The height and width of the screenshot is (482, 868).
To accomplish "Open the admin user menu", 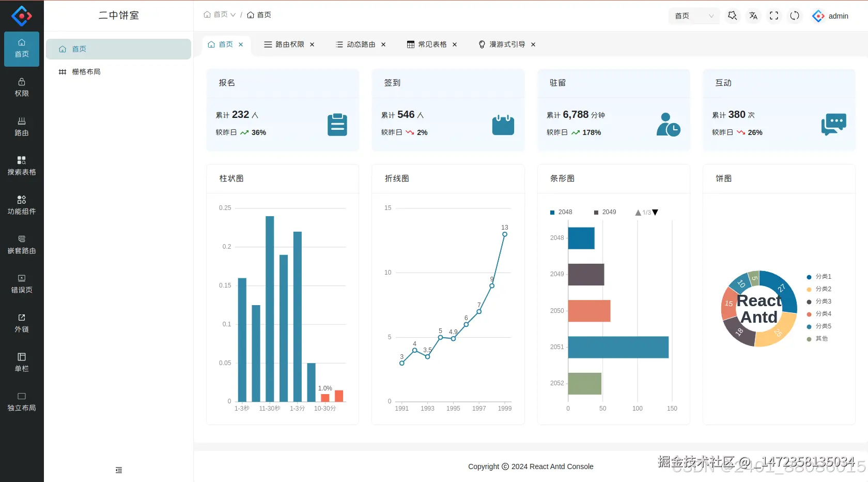I will point(830,16).
